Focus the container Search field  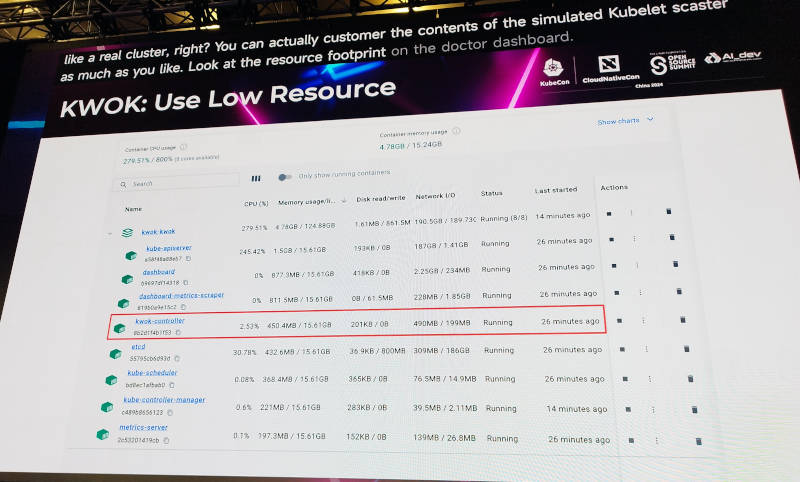(177, 182)
